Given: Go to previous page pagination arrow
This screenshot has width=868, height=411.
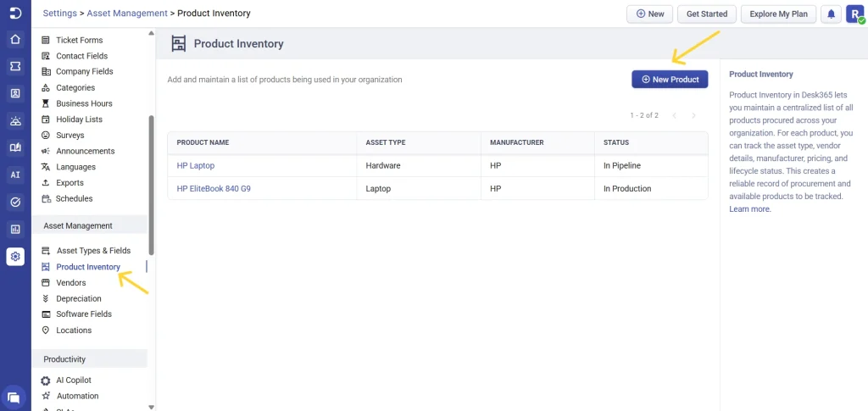Looking at the screenshot, I should pyautogui.click(x=674, y=115).
